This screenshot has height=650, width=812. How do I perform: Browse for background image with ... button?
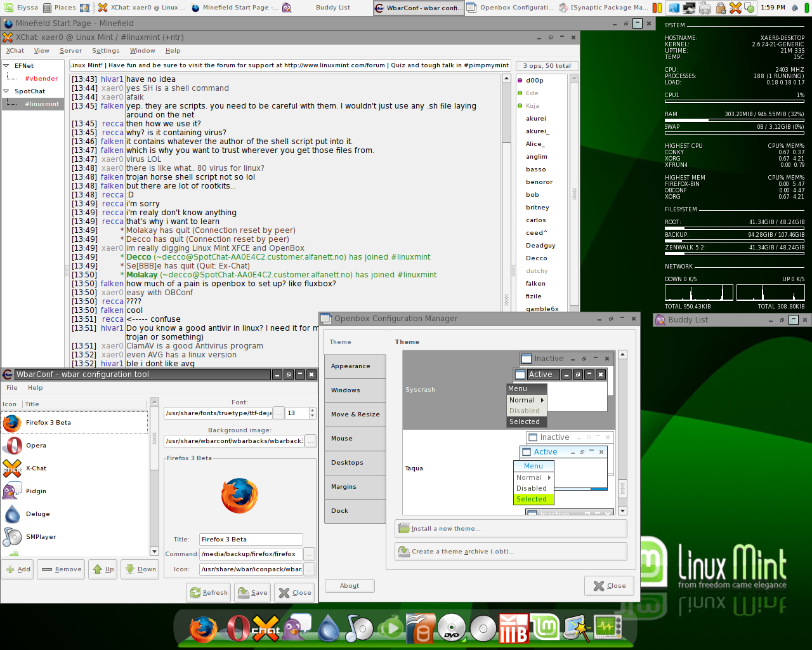(310, 441)
